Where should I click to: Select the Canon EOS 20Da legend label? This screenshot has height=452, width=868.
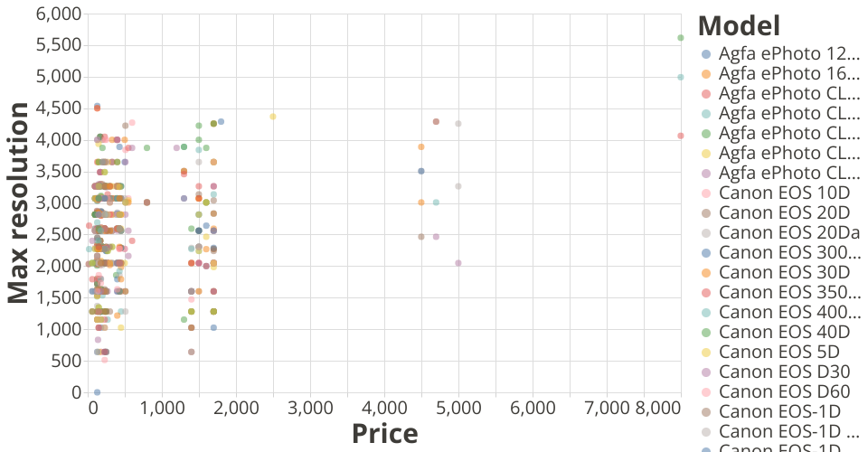789,233
